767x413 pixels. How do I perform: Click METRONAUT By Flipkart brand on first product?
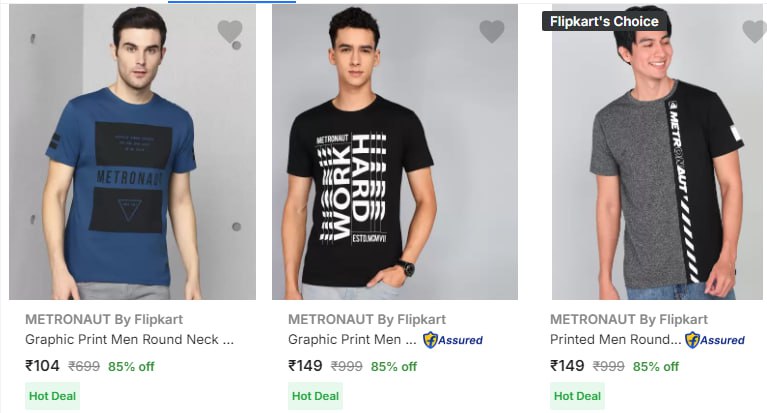[104, 320]
